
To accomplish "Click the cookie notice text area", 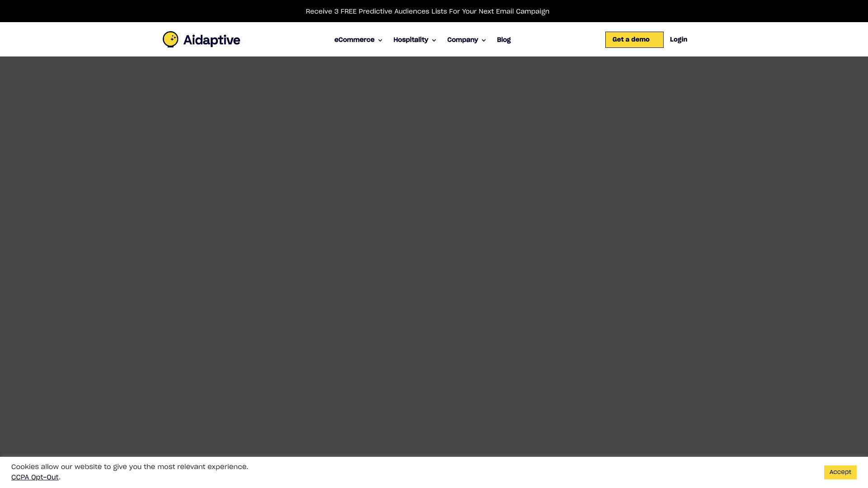I will [x=130, y=467].
